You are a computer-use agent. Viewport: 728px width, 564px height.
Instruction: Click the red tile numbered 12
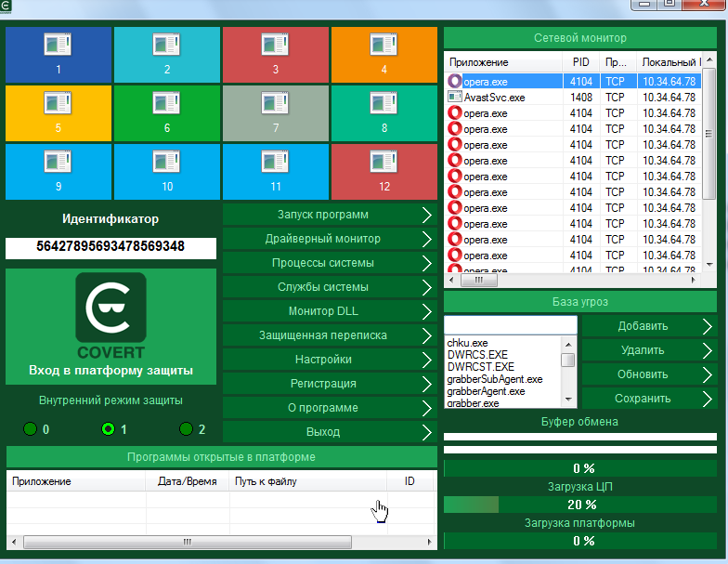click(383, 171)
